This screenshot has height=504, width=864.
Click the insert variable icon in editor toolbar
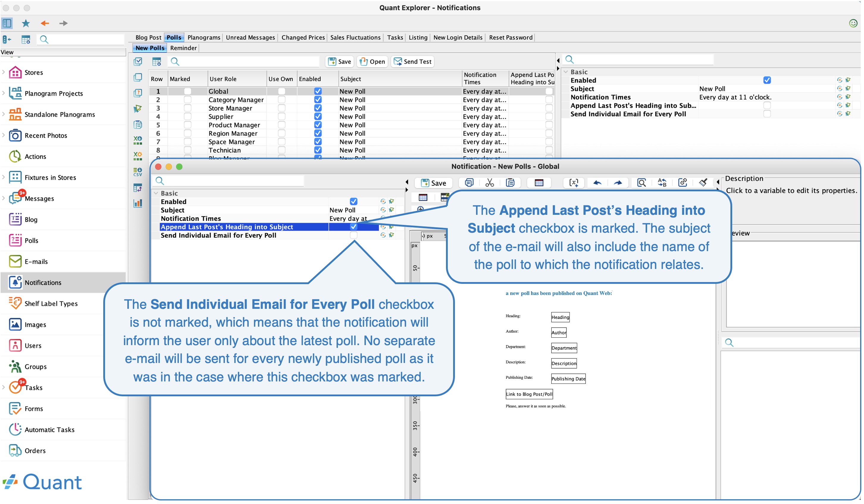tap(574, 183)
